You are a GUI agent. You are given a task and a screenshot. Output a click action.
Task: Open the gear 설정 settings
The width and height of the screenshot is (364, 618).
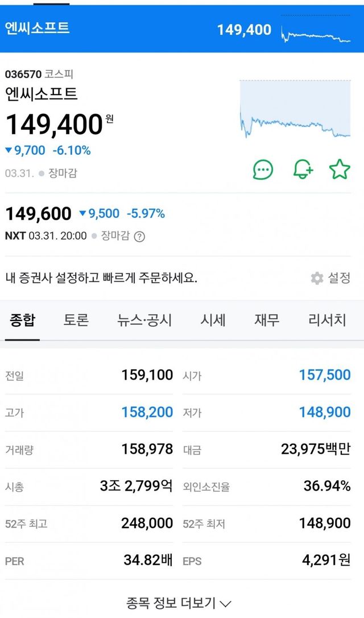pos(330,278)
